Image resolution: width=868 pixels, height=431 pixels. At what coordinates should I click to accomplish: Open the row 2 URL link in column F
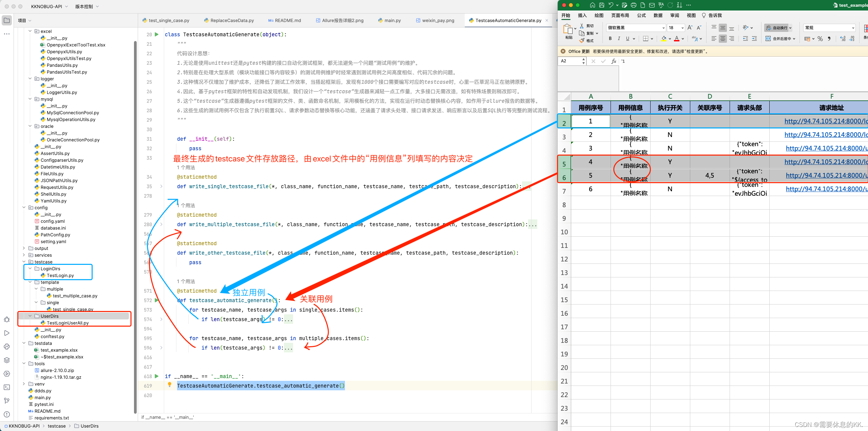(x=826, y=121)
